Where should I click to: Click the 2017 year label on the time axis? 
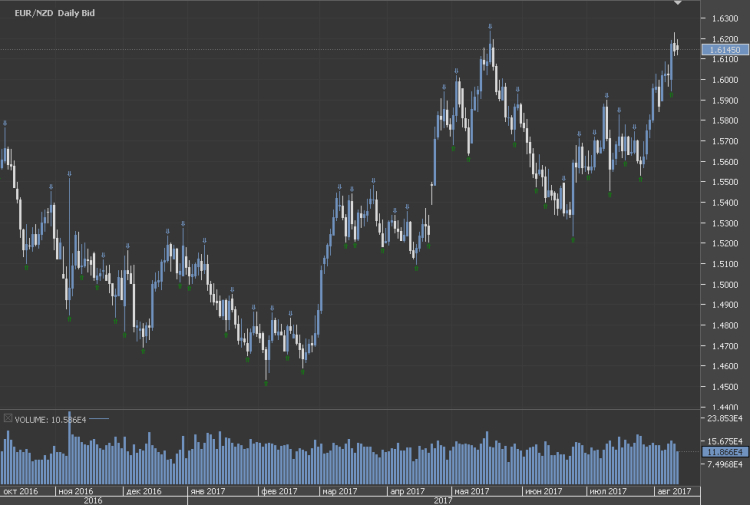[443, 501]
